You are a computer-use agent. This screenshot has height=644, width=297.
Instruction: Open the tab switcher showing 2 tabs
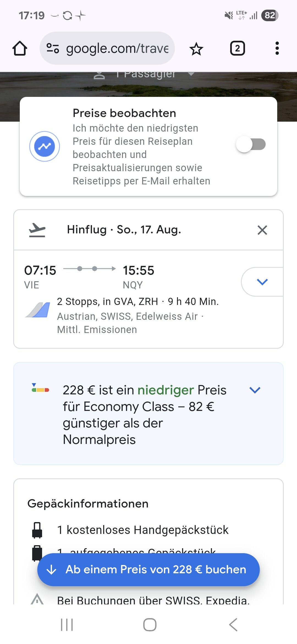pyautogui.click(x=237, y=48)
